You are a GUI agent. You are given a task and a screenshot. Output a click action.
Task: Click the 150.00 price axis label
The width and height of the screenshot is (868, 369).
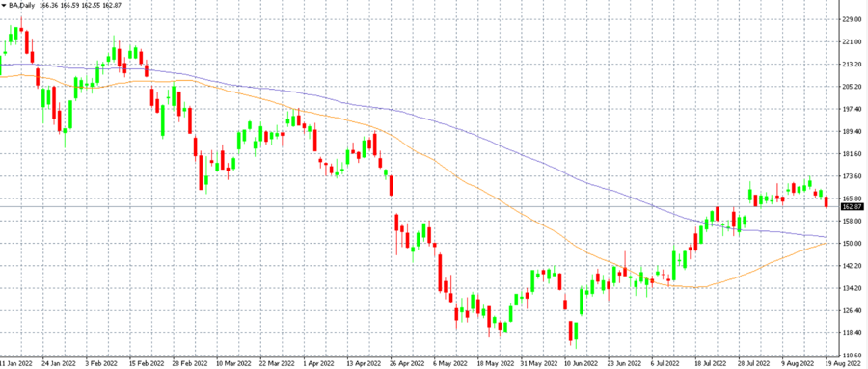click(851, 244)
